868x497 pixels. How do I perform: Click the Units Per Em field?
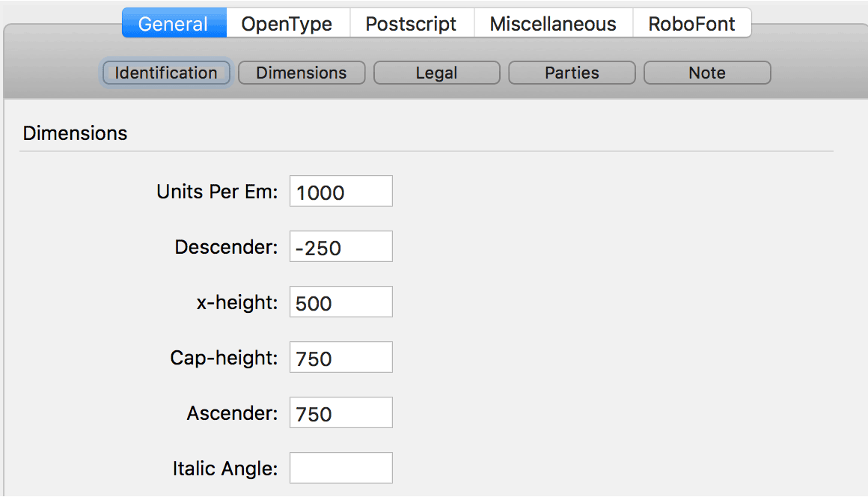(x=340, y=192)
